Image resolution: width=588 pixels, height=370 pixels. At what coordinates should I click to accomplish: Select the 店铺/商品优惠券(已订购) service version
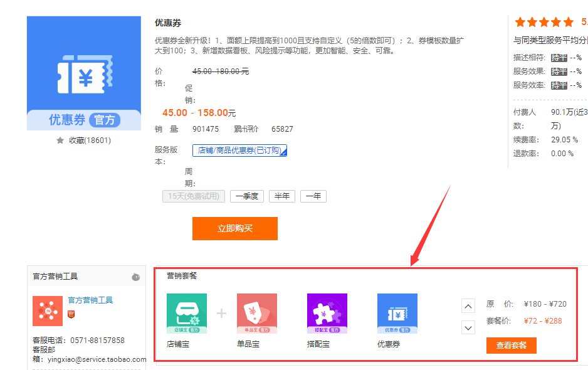[x=239, y=151]
